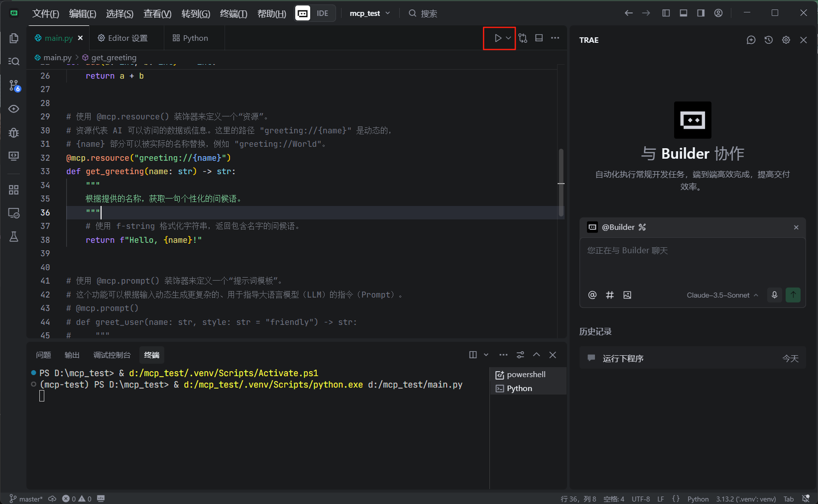
Task: Switch to the 问题 panel tab
Action: pos(43,355)
